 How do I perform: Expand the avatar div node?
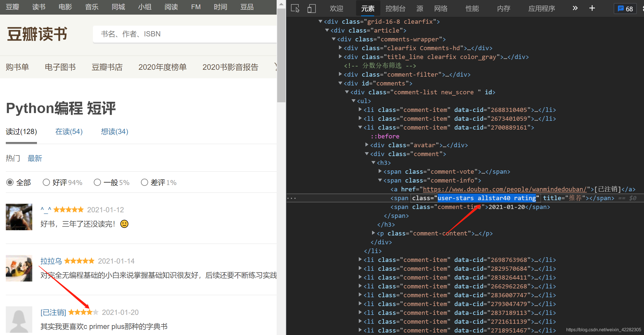click(x=367, y=145)
